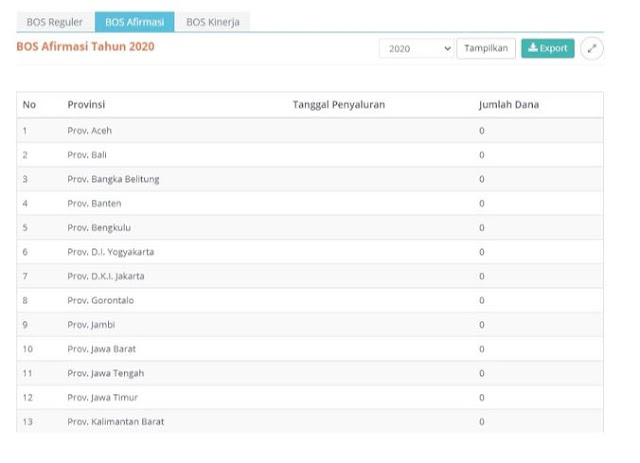Click Prov. Jambi
640x463 pixels.
(x=91, y=325)
